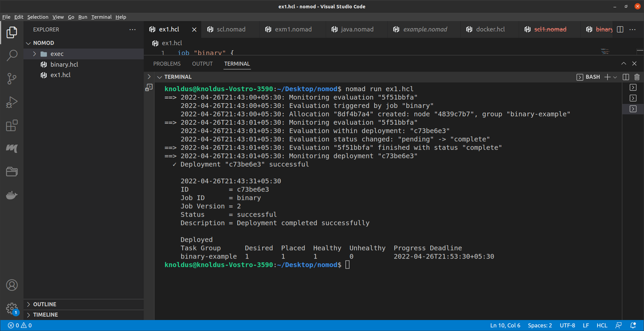Open the HashiCorp Terraform activity icon
The width and height of the screenshot is (644, 331).
pyautogui.click(x=12, y=149)
